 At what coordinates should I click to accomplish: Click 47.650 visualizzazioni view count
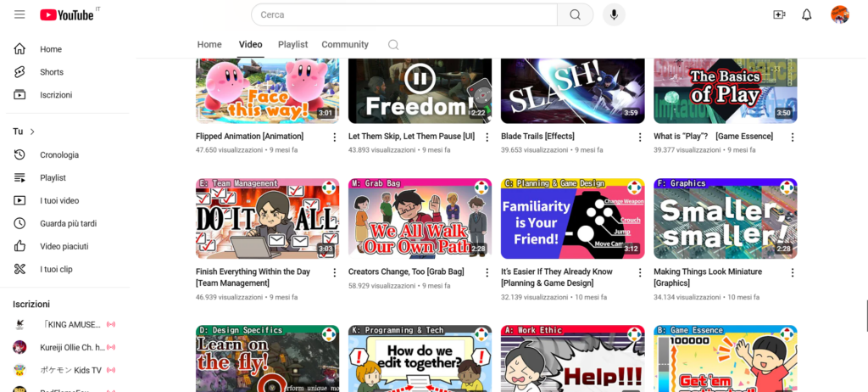click(x=229, y=149)
